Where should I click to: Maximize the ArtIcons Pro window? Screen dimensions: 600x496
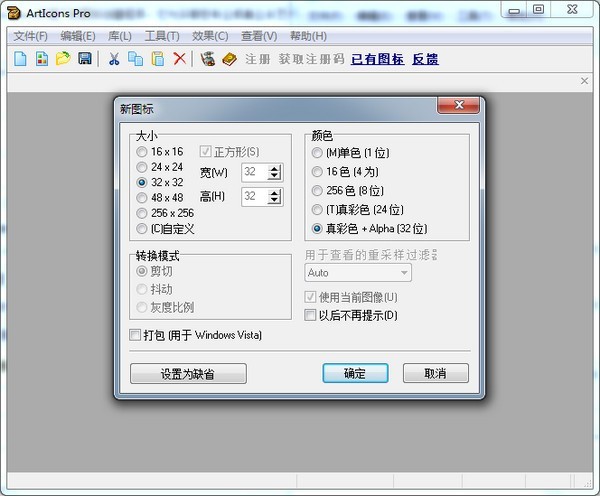pos(539,9)
